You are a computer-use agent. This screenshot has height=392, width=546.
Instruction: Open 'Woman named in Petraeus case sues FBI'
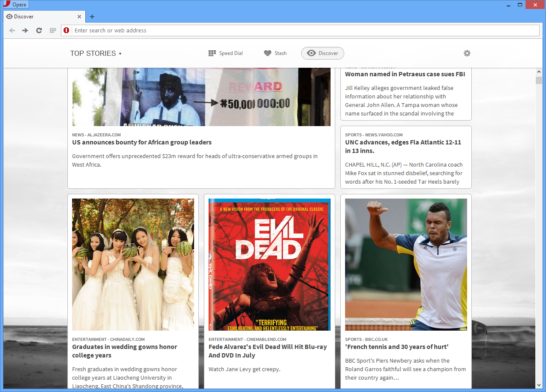[405, 74]
